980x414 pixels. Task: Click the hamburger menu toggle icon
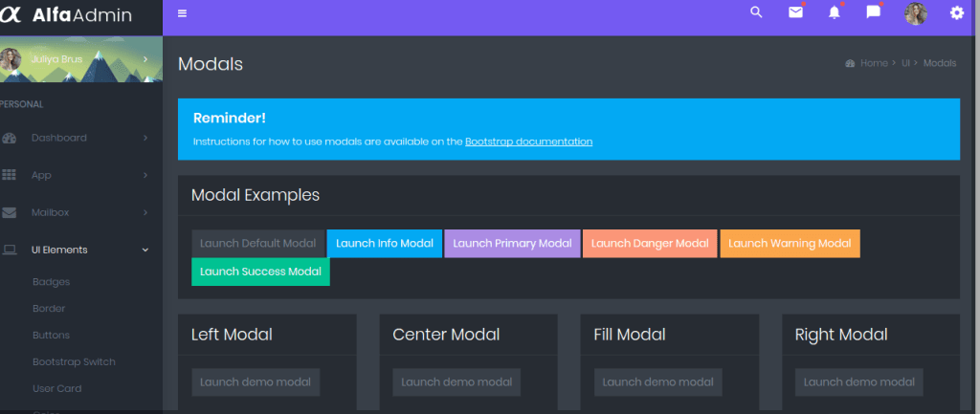[183, 13]
